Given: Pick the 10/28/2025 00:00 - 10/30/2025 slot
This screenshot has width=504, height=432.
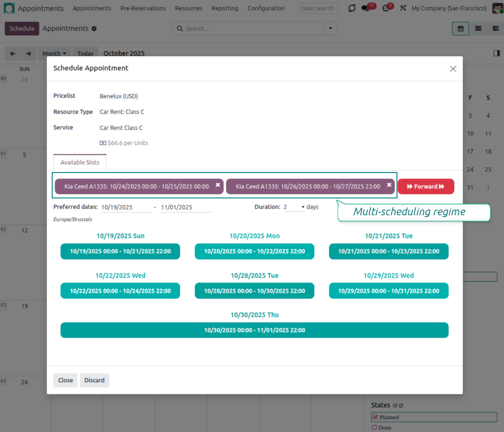Looking at the screenshot, I should [x=254, y=291].
